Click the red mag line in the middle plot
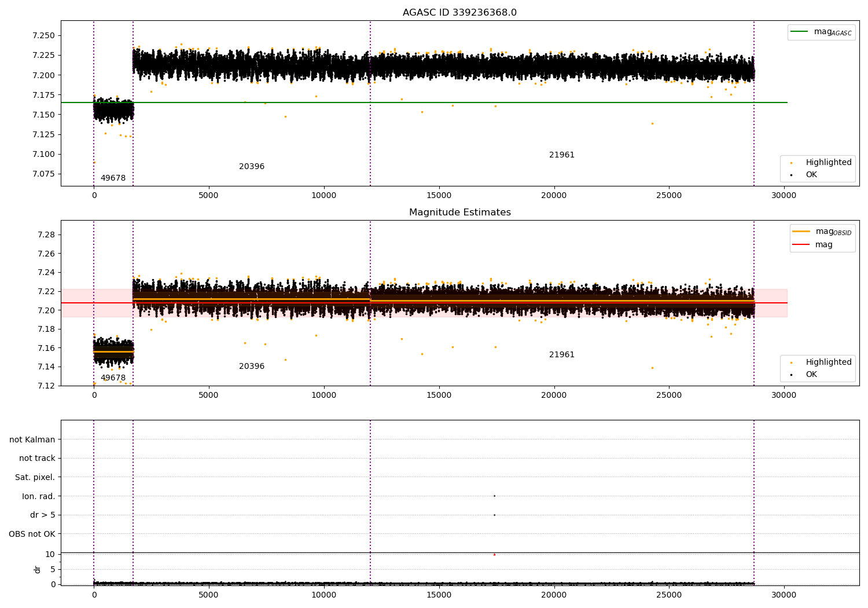This screenshot has height=608, width=868. click(x=424, y=303)
